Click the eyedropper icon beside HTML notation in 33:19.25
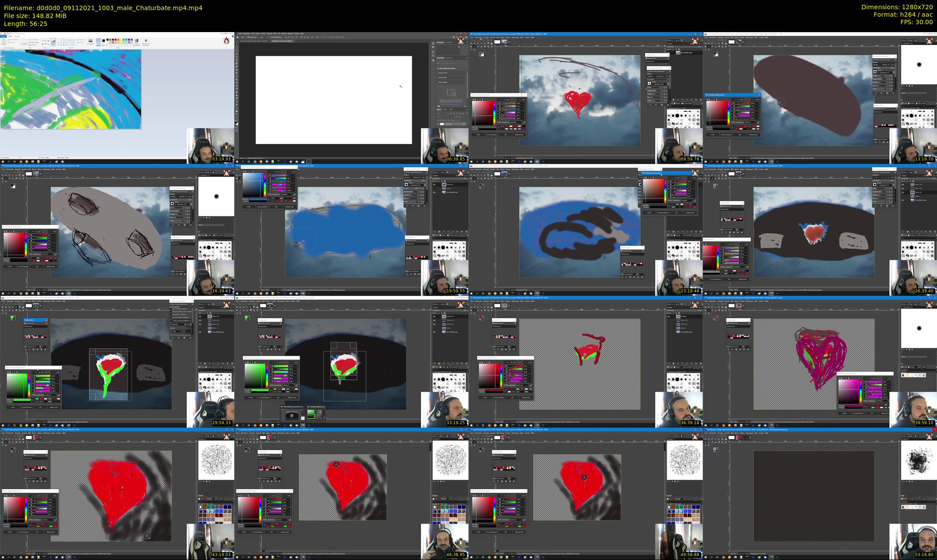 pyautogui.click(x=296, y=385)
